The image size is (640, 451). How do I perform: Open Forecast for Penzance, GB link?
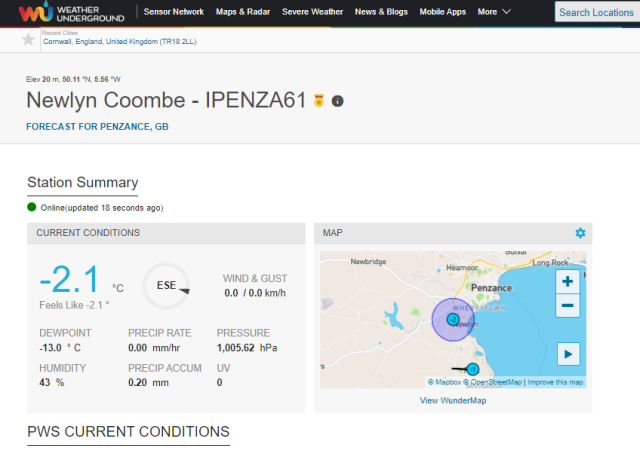pyautogui.click(x=97, y=127)
